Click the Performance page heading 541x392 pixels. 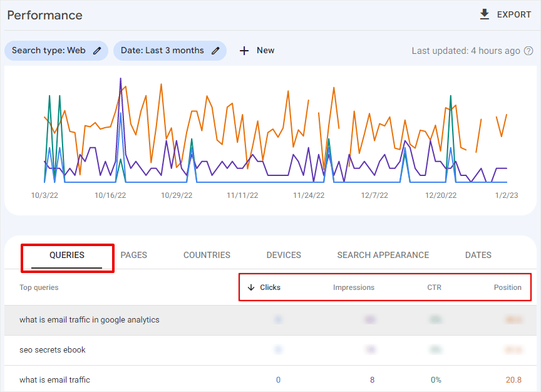(x=44, y=15)
